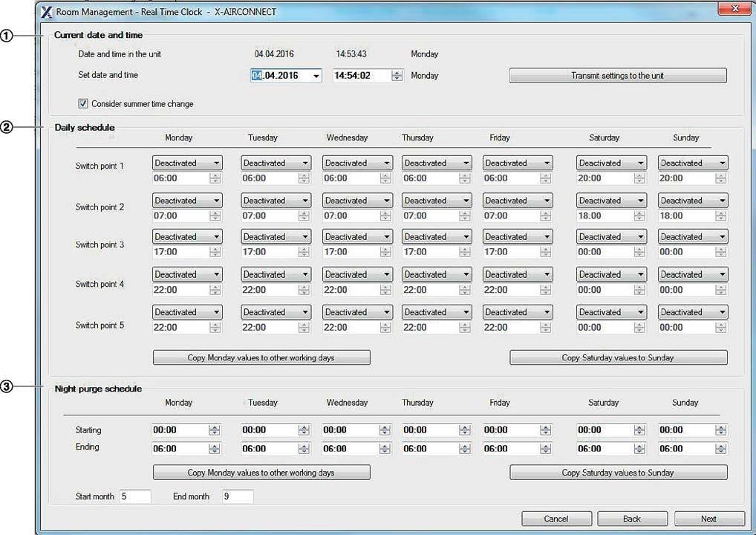
Task: Copy Monday values in Daily schedule section
Action: pyautogui.click(x=261, y=357)
